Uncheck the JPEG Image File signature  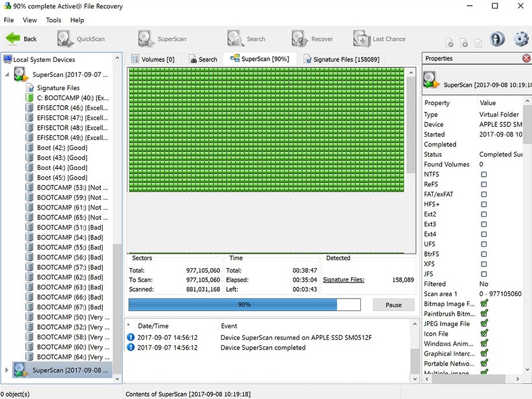click(484, 323)
